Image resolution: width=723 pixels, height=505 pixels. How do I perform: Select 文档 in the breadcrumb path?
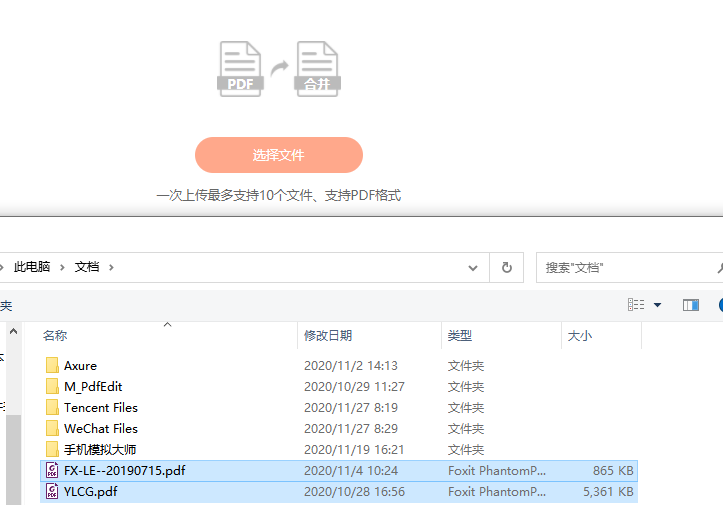click(x=87, y=267)
